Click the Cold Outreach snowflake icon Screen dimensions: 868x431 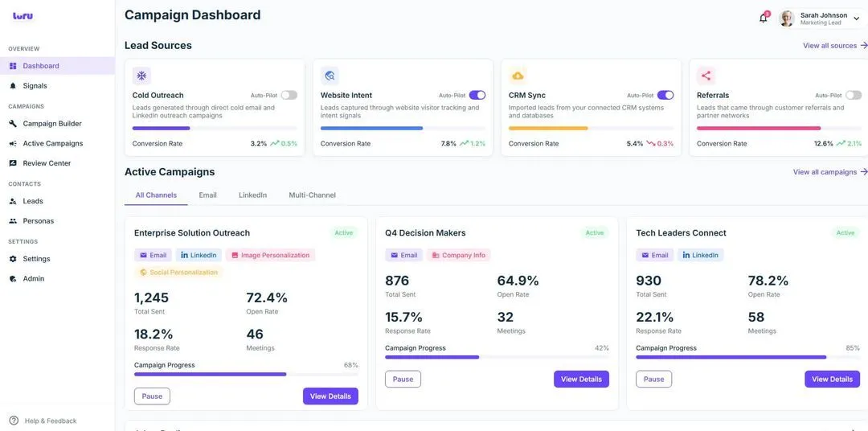[x=141, y=76]
